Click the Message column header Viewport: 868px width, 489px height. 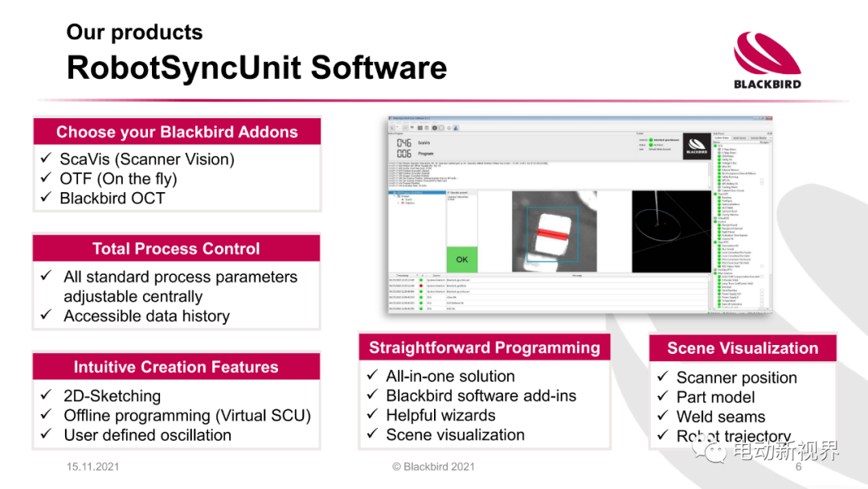point(577,275)
